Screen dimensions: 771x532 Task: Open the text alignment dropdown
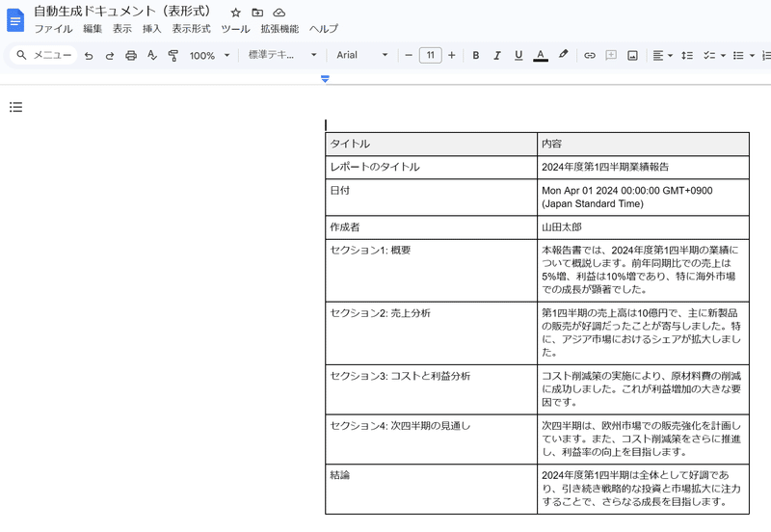tap(662, 55)
